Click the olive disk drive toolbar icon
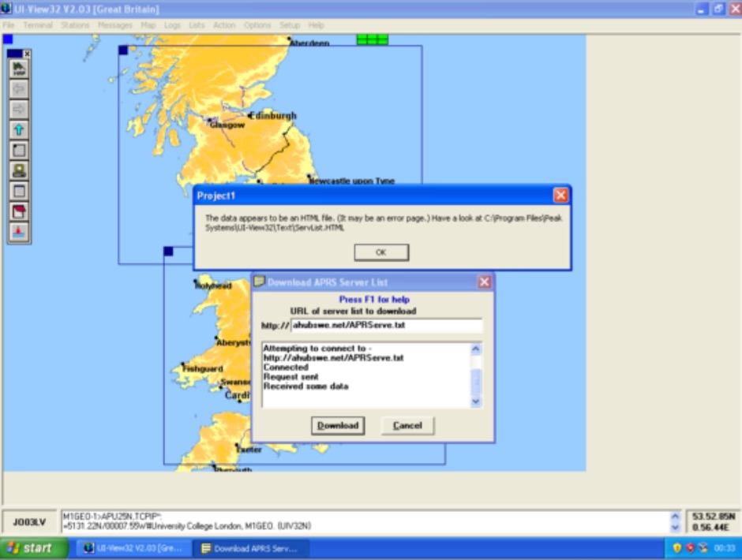This screenshot has height=560, width=742. point(19,170)
